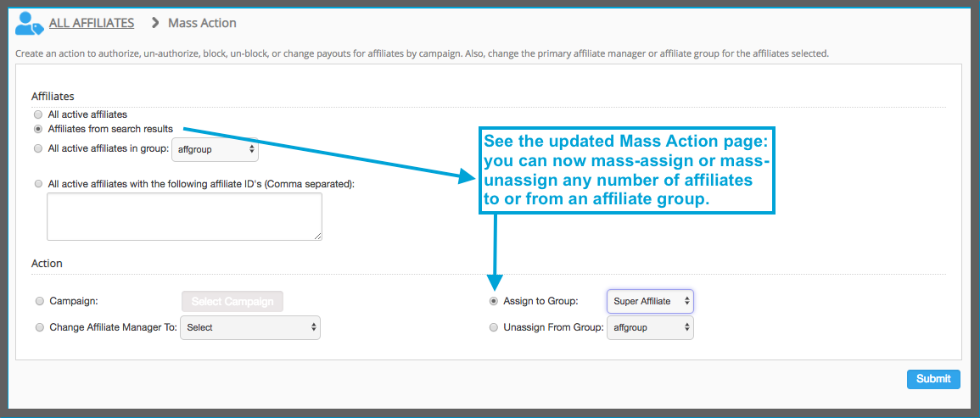The width and height of the screenshot is (980, 418).
Task: Click the breadcrumb chevron separator
Action: tap(155, 24)
